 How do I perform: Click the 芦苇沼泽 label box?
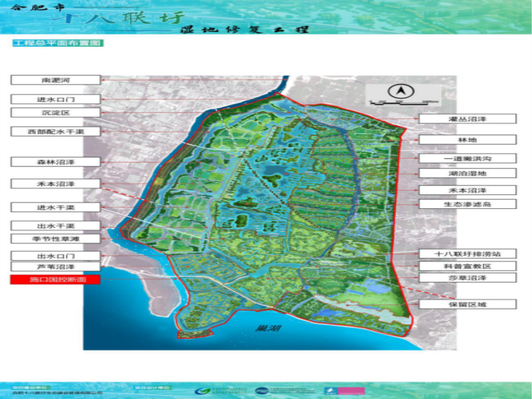(55, 267)
